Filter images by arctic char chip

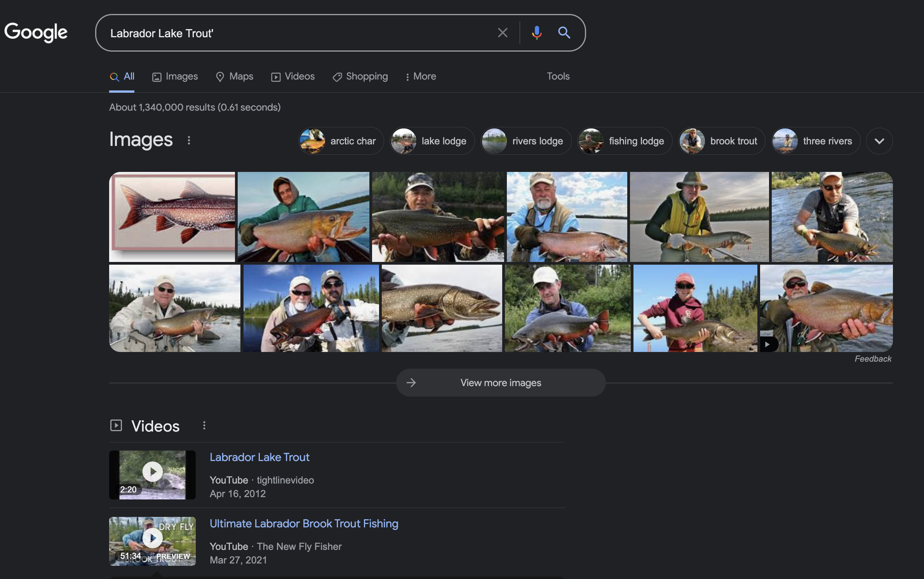[341, 141]
